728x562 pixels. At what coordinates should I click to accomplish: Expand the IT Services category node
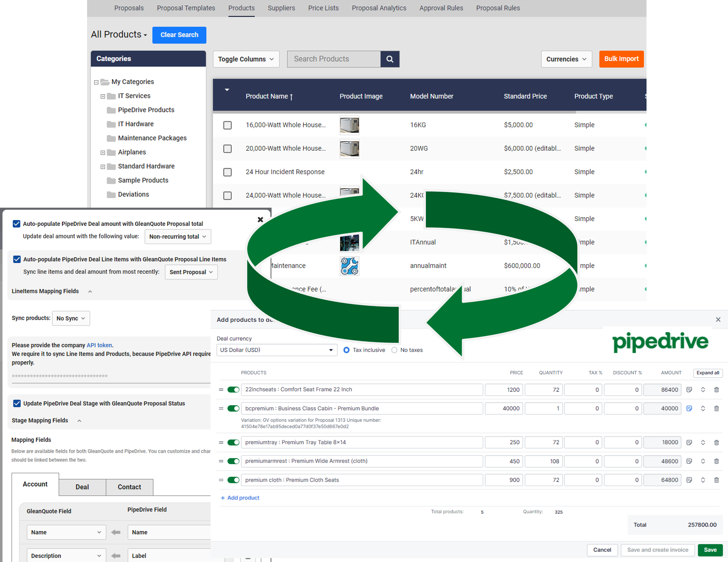pyautogui.click(x=103, y=96)
